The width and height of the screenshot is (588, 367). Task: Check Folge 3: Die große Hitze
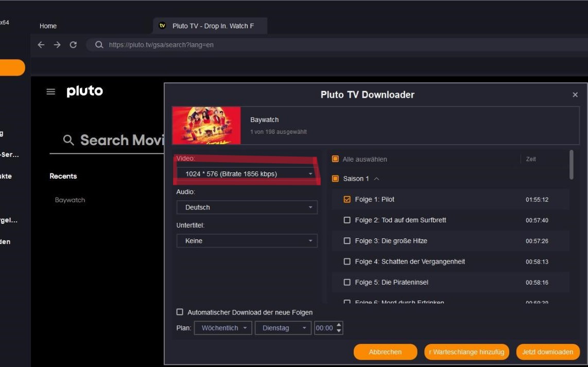(x=347, y=241)
